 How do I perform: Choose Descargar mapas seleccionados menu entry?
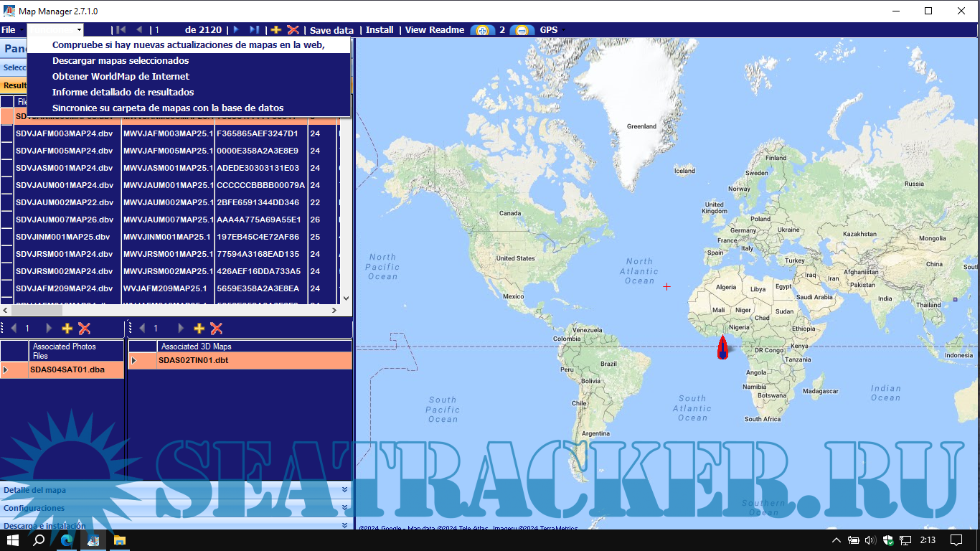pyautogui.click(x=121, y=61)
